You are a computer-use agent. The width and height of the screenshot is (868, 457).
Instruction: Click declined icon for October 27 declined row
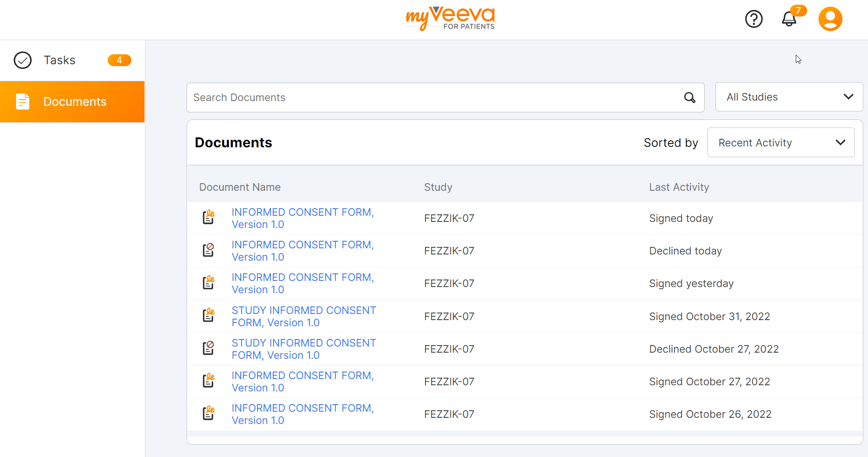208,348
